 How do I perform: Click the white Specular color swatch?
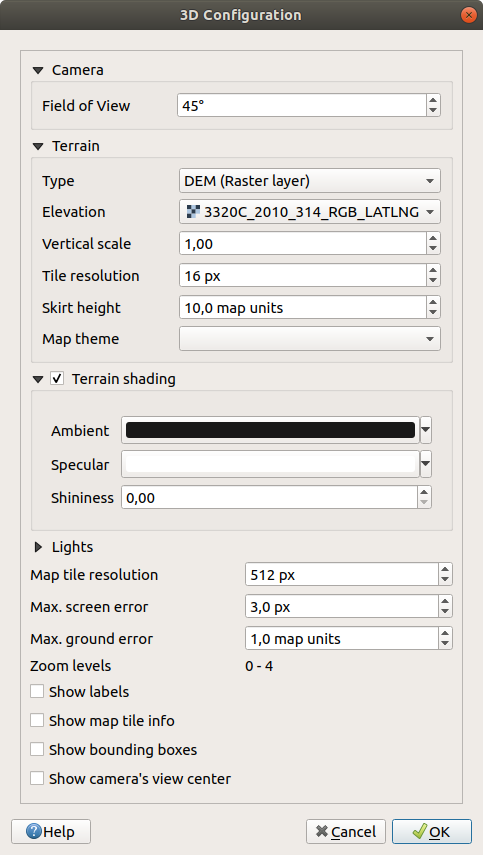coord(270,464)
